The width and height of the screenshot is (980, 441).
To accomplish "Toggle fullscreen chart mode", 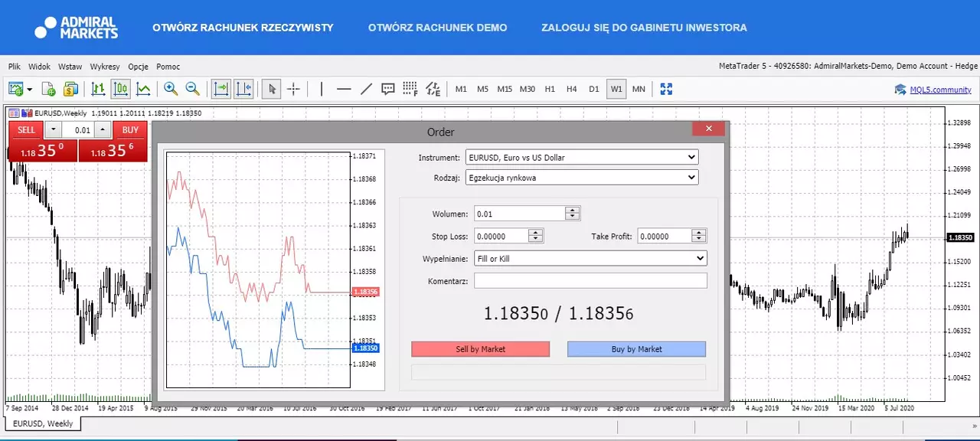I will coord(666,89).
